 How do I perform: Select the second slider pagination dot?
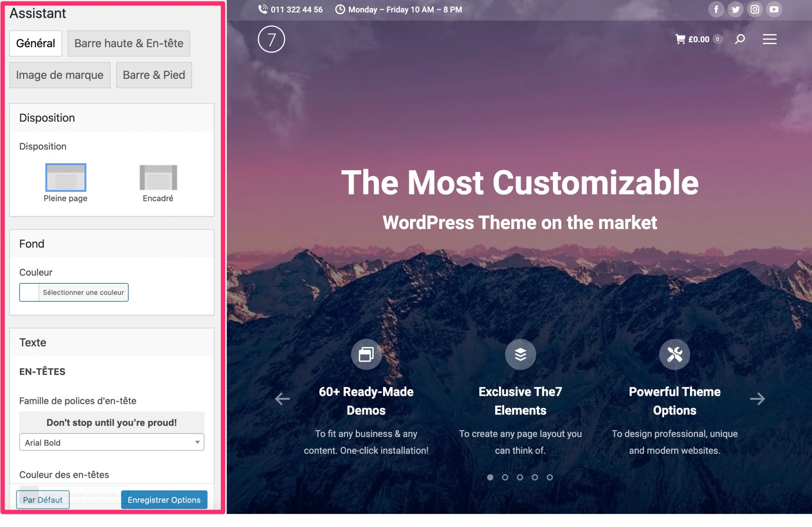point(505,477)
